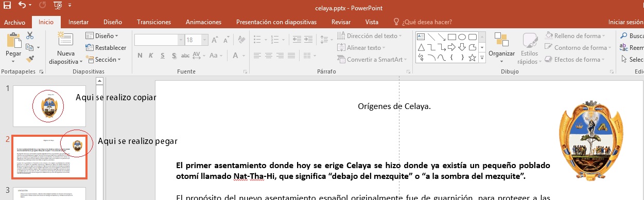The height and width of the screenshot is (200, 644).
Task: Switch to the Insertar tab
Action: pyautogui.click(x=78, y=22)
